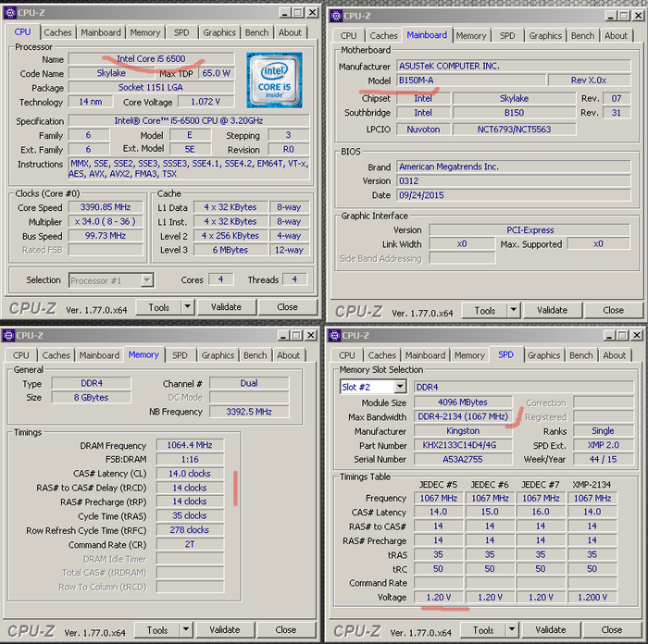Open the About tab in the SPD window

(614, 355)
